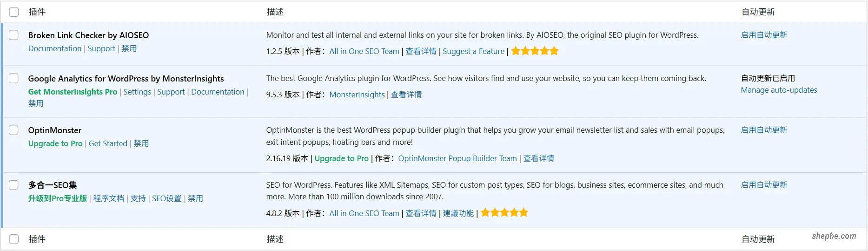Toggle the select-all checkbox in header
Viewport: 868px width, 251px height.
(x=14, y=12)
